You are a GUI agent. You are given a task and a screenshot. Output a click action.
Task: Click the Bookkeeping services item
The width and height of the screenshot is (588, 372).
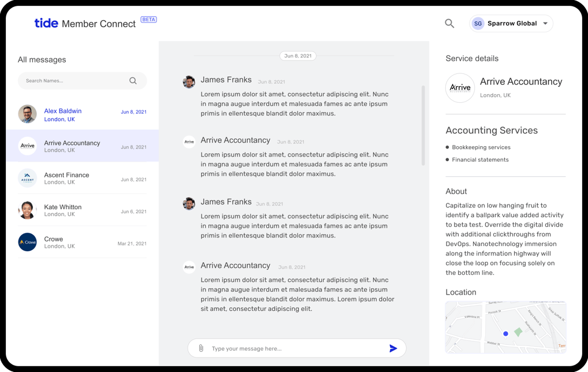coord(481,147)
